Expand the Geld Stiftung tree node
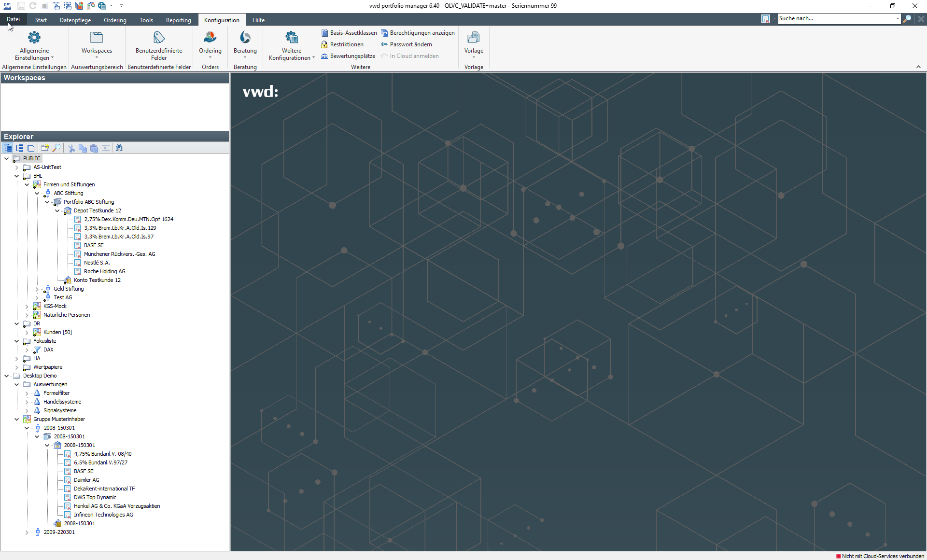Image resolution: width=927 pixels, height=560 pixels. (37, 289)
